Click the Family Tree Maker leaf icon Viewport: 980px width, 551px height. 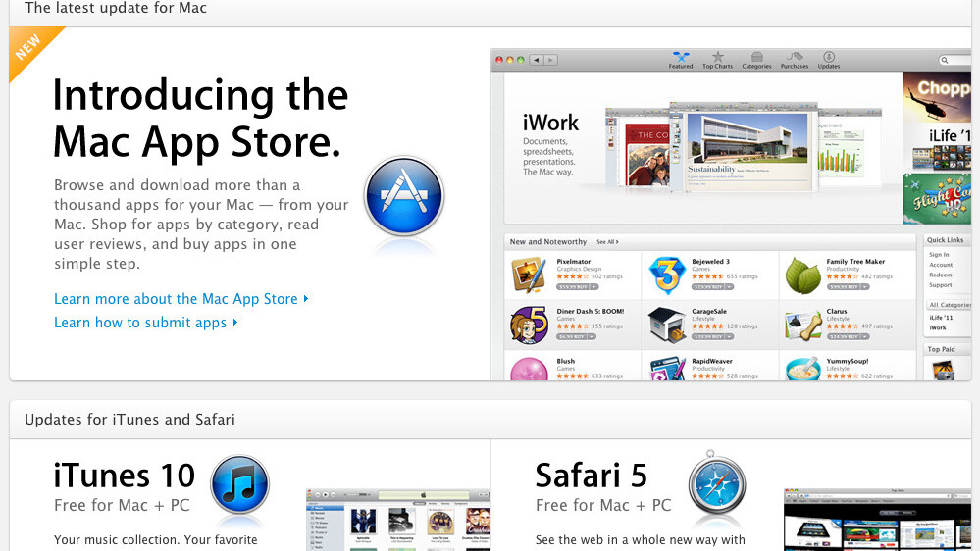tap(803, 275)
